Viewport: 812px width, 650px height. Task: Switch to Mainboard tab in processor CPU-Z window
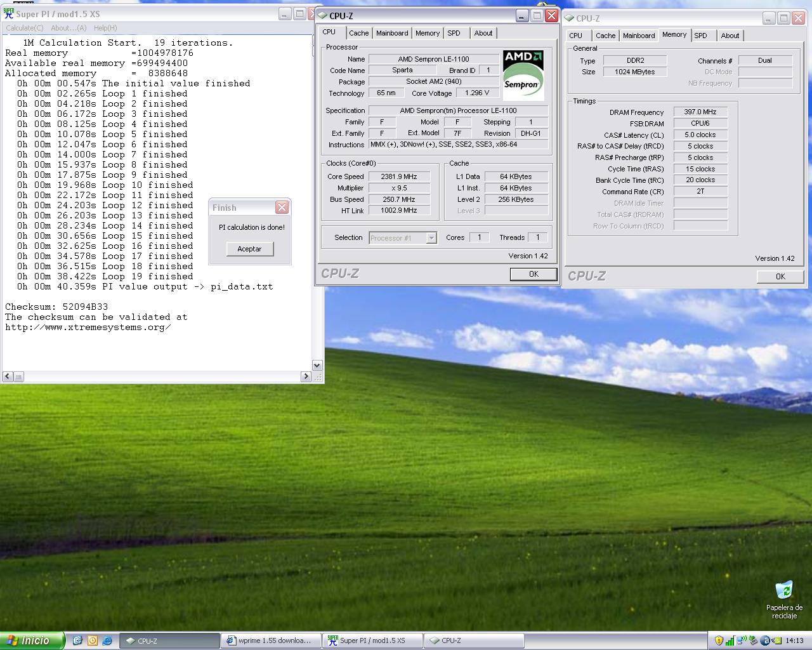click(392, 33)
